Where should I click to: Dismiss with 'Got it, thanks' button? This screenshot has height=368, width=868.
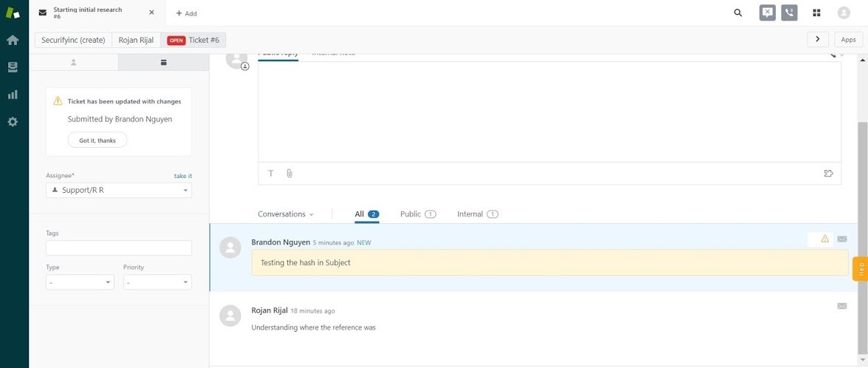tap(98, 140)
